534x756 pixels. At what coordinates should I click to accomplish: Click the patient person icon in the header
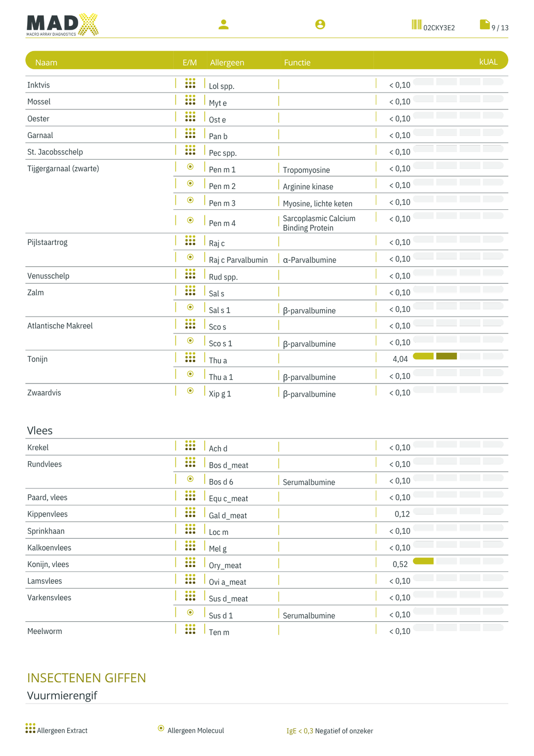tap(223, 24)
